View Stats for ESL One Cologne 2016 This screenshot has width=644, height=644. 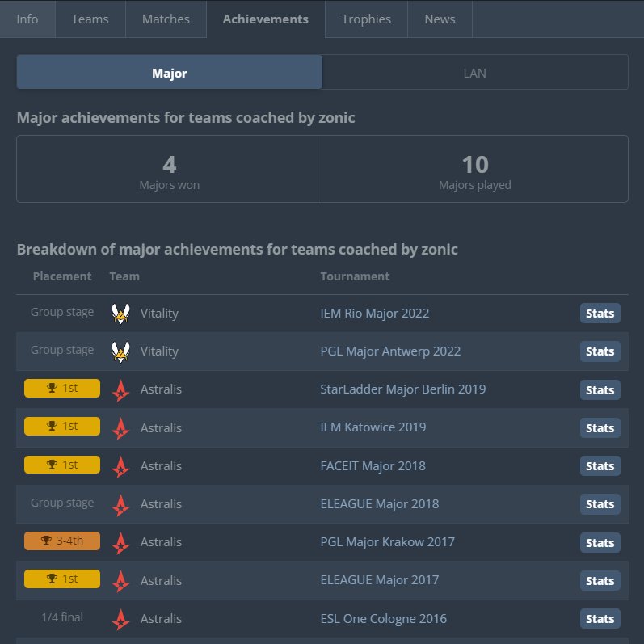pyautogui.click(x=600, y=619)
